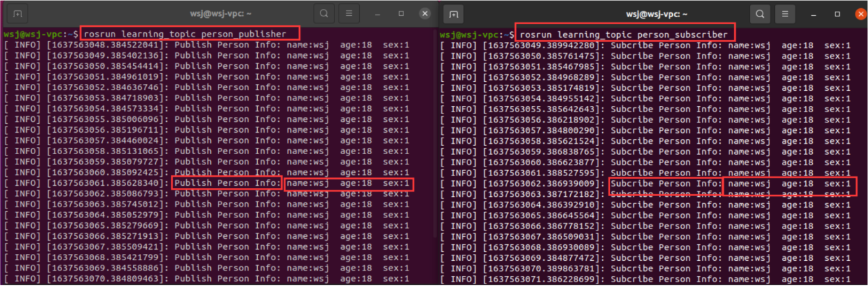Image resolution: width=868 pixels, height=287 pixels.
Task: Click the rosrun person_subscriber command text
Action: pyautogui.click(x=624, y=34)
